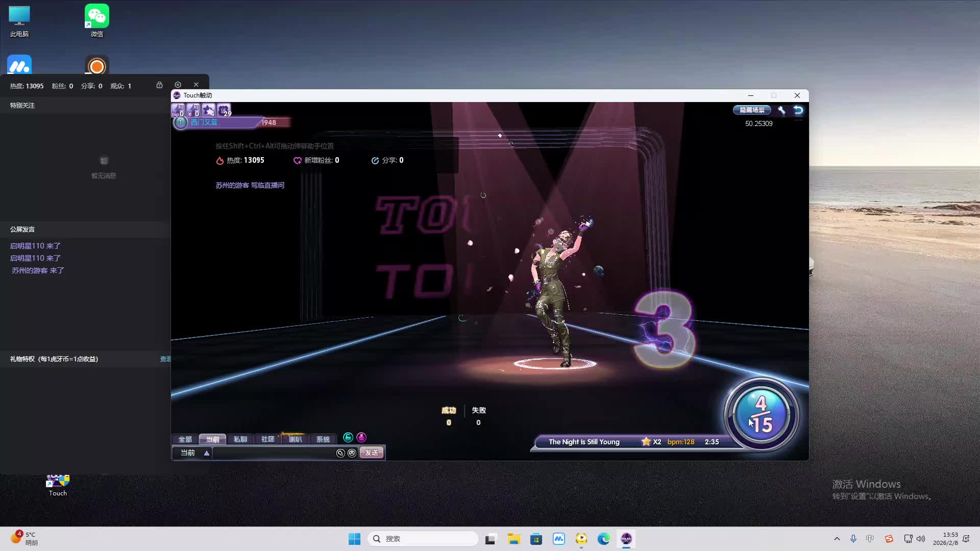Image resolution: width=980 pixels, height=551 pixels.
Task: Click the blue return arrow icon
Action: pos(798,110)
